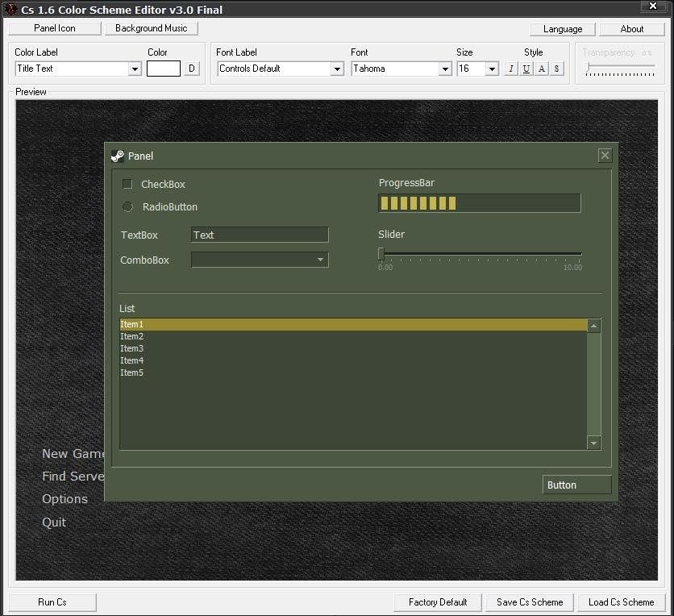Click the Transparency slider handle
This screenshot has height=616, width=674.
click(589, 67)
